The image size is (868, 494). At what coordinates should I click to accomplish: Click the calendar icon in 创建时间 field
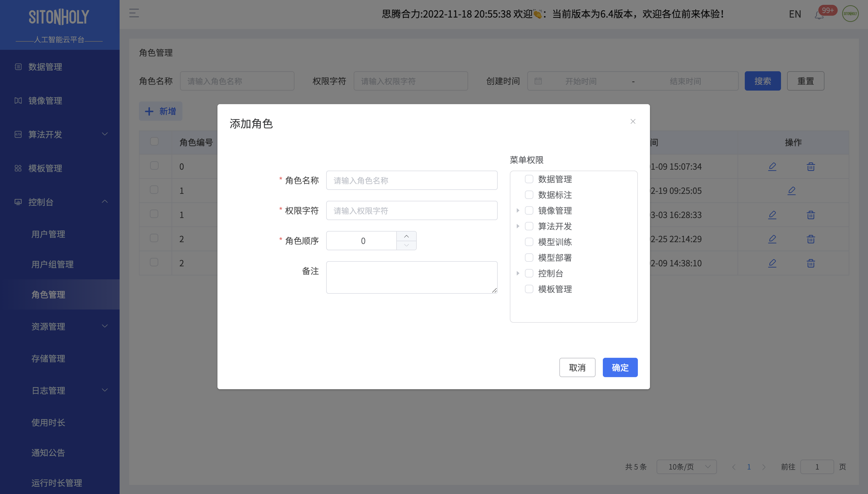click(538, 81)
